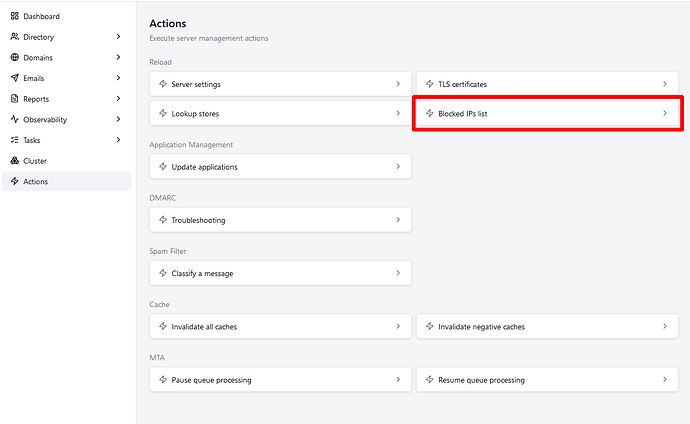
Task: Click the Domains globe icon
Action: tap(15, 57)
